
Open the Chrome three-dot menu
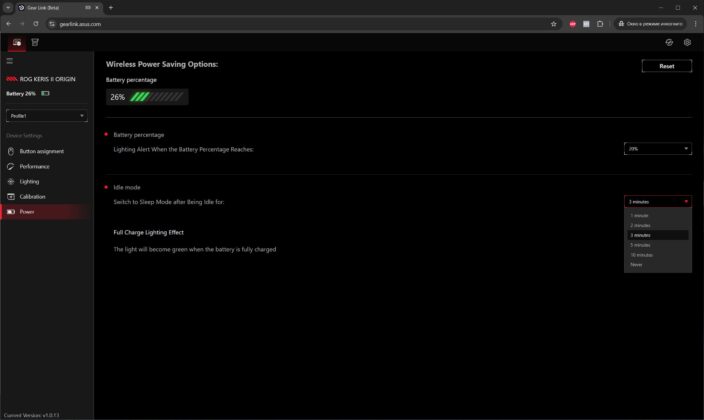pos(696,24)
